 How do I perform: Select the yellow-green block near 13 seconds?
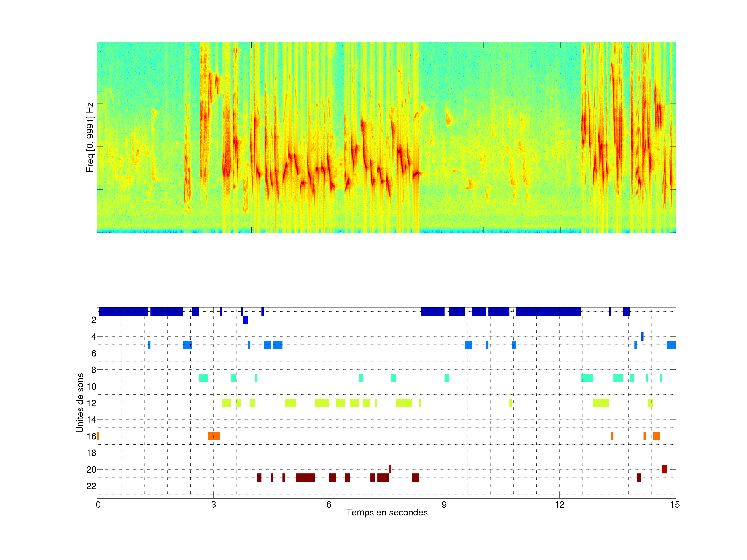coord(600,403)
